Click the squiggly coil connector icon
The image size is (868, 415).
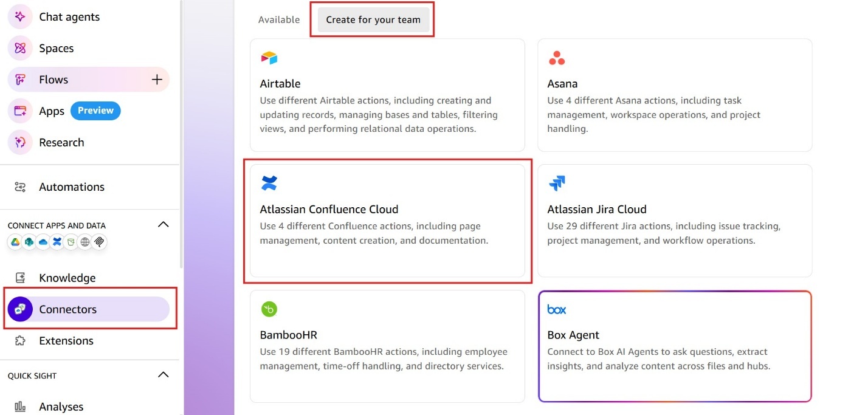coord(100,242)
